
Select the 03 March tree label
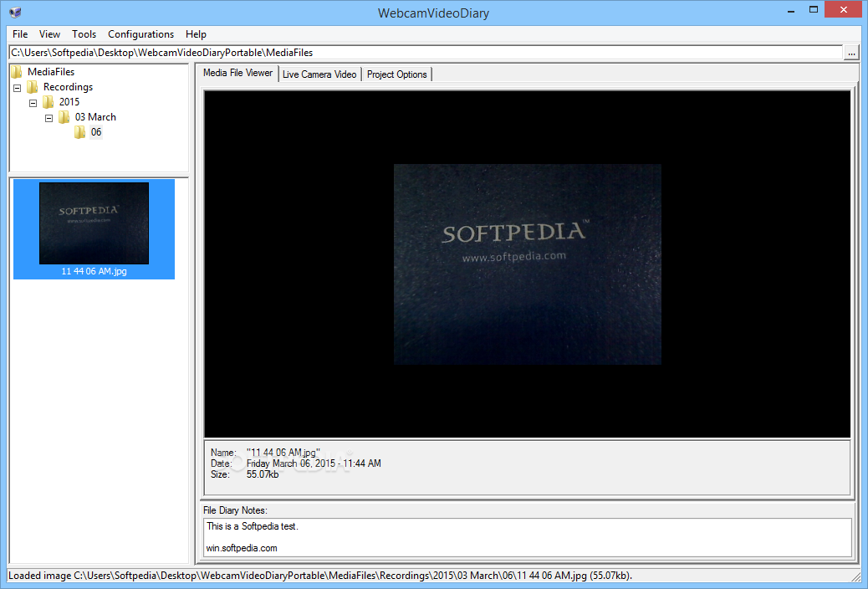pos(95,117)
